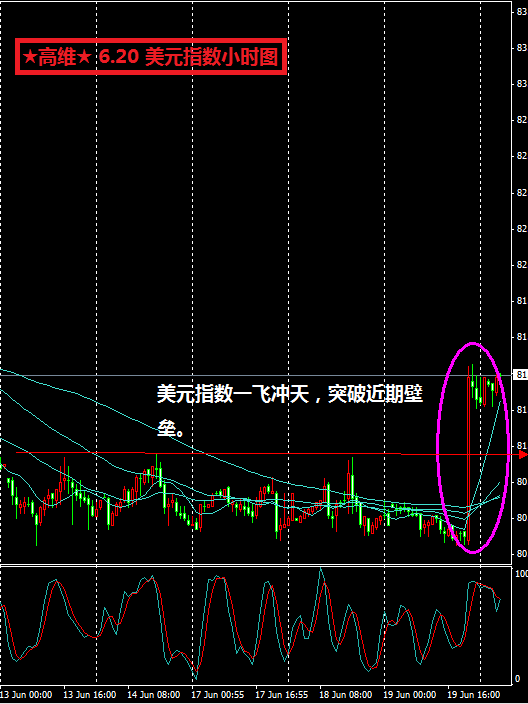Screen dimensions: 528x704
Task: Click the 19 Jun 16:00 time label
Action: (x=475, y=695)
